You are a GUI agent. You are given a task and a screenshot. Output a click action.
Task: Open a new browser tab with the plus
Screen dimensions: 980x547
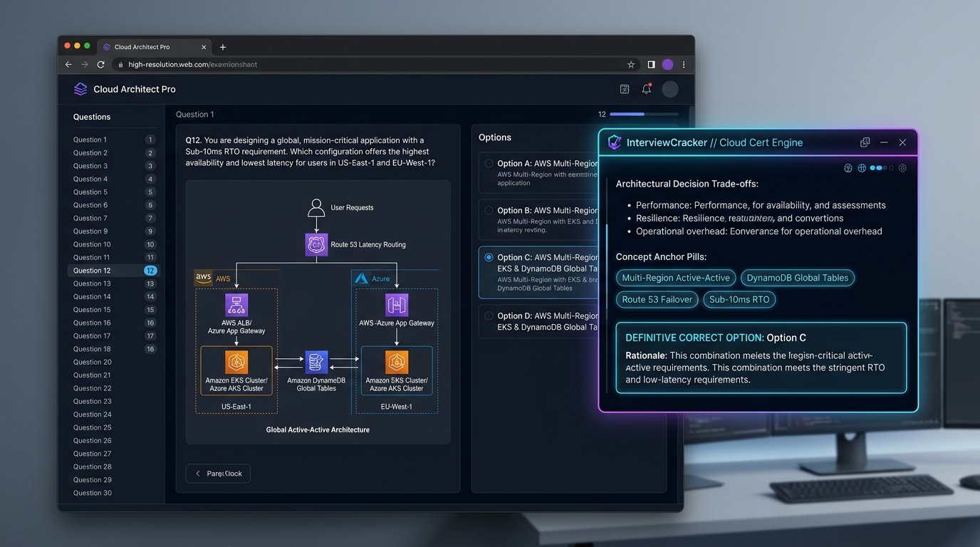(x=223, y=47)
